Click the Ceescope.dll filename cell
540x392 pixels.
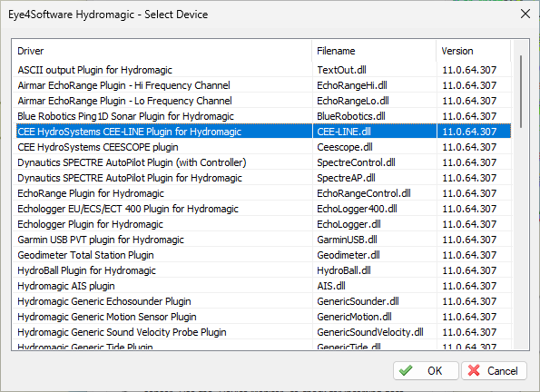[375, 147]
